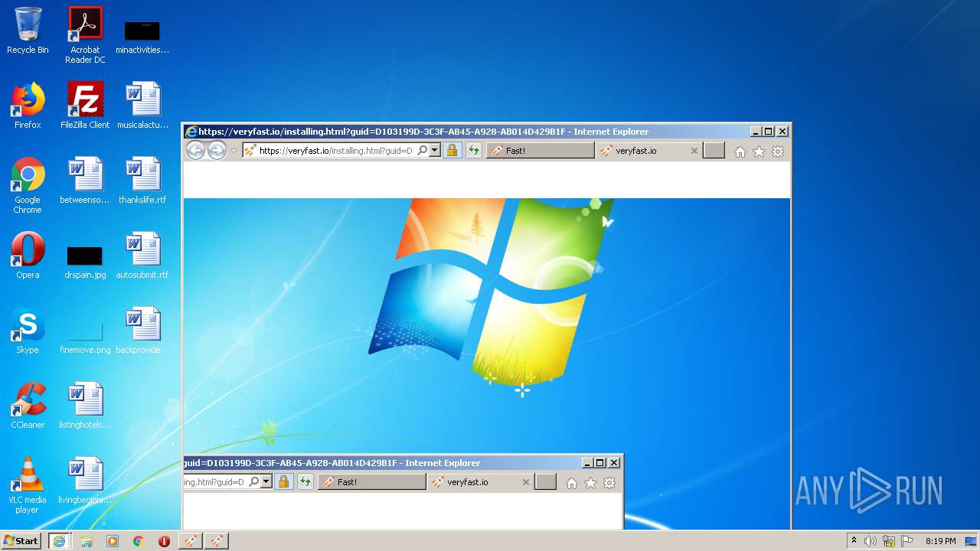The height and width of the screenshot is (551, 980).
Task: Open Start menu
Action: [x=21, y=540]
